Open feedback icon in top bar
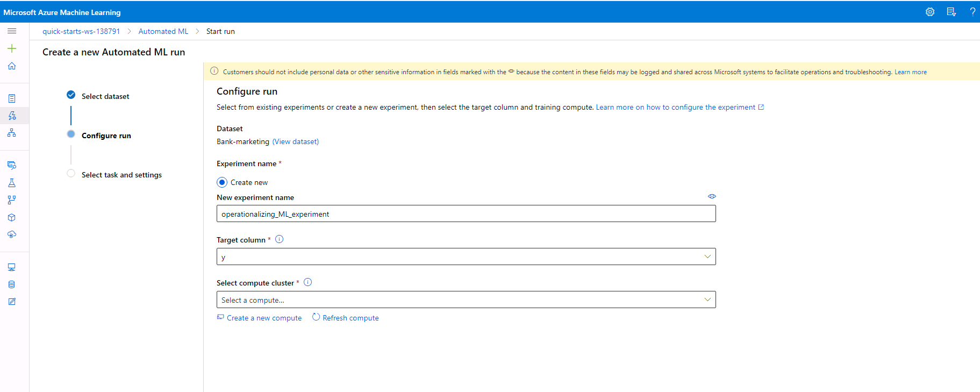This screenshot has height=392, width=980. pos(952,12)
